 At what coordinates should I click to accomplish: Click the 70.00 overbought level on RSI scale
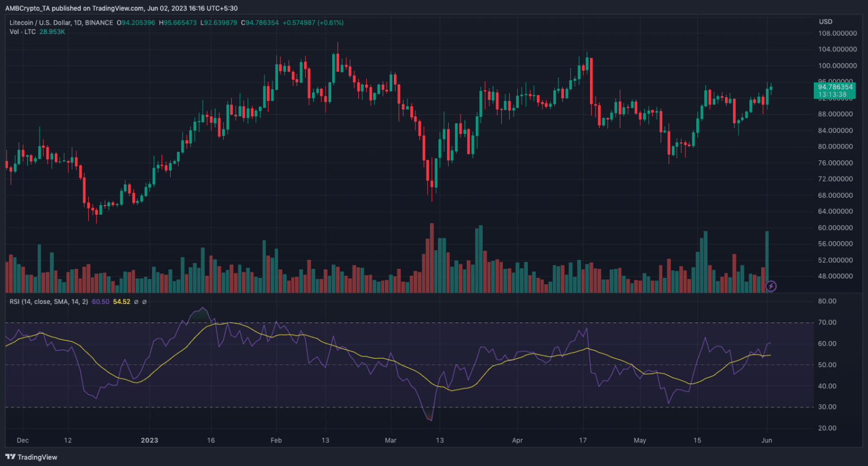coord(828,323)
